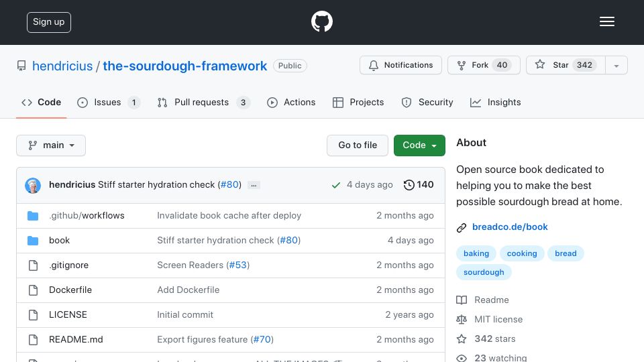Click link chain icon beside breadco.de/book

462,227
